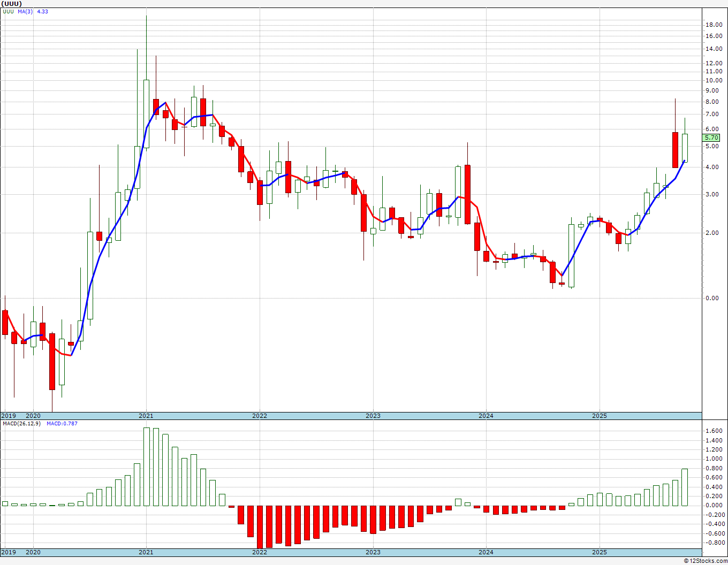Select 2022 on the price chart time axis
The height and width of the screenshot is (565, 728).
(260, 416)
